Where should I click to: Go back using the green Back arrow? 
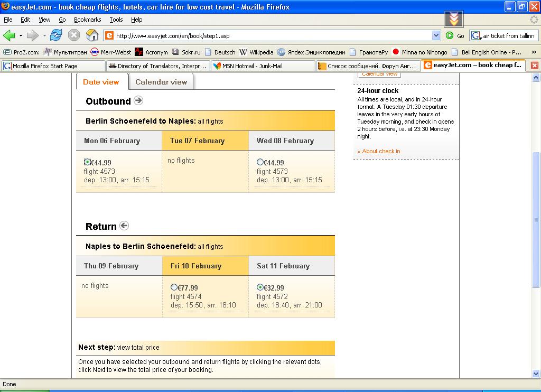pos(10,35)
